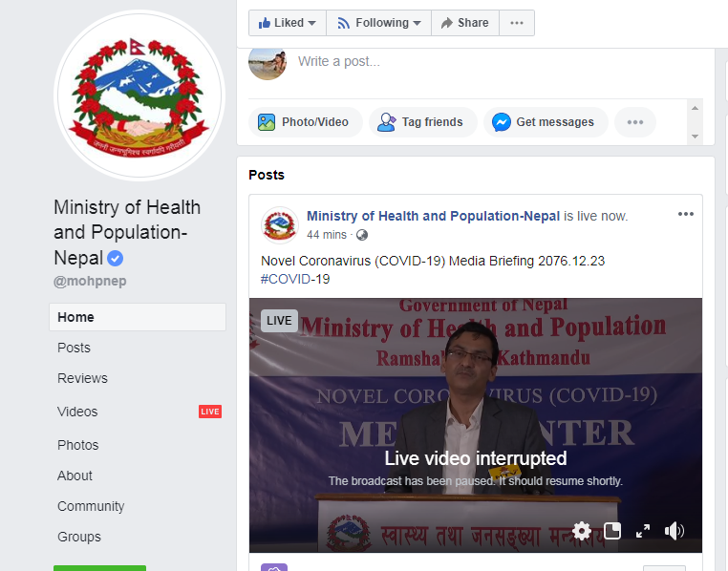Screen dimensions: 728x571
Task: Expand the live video to fullscreen
Action: point(643,531)
